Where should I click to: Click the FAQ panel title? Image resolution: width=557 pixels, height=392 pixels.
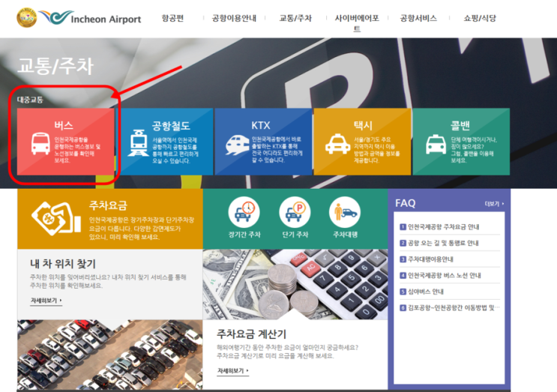[406, 203]
